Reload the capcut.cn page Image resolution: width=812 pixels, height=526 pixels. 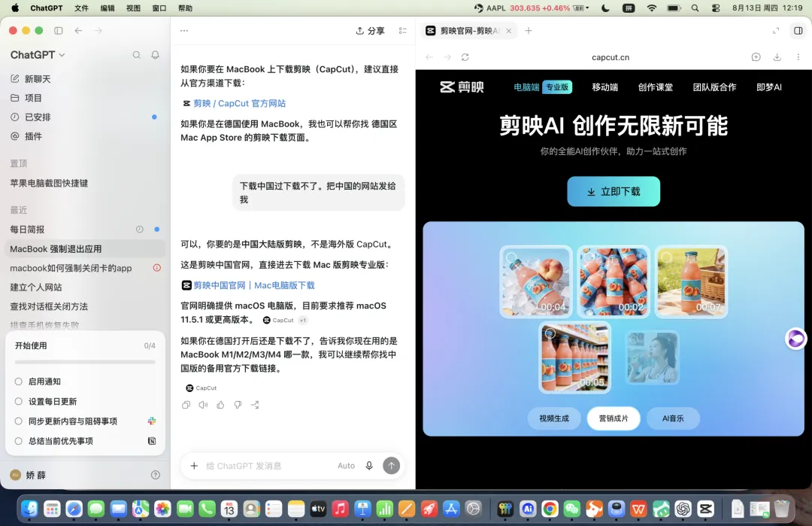pos(465,57)
